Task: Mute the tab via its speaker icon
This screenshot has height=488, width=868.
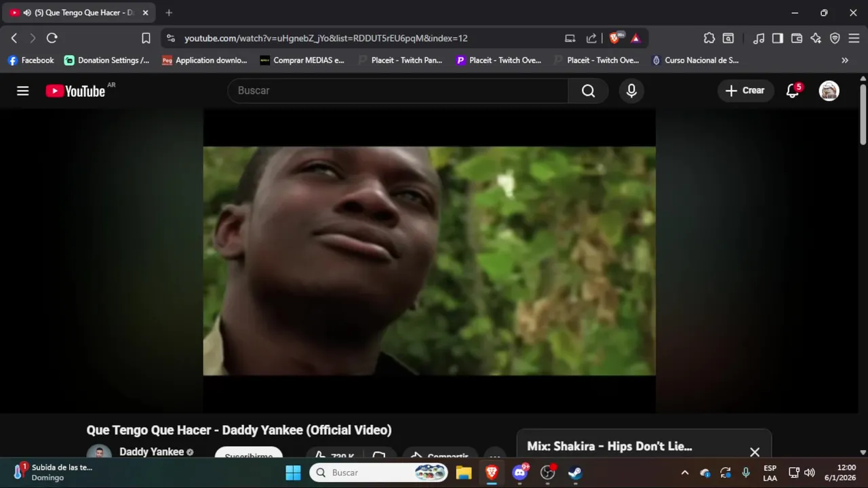Action: point(27,13)
